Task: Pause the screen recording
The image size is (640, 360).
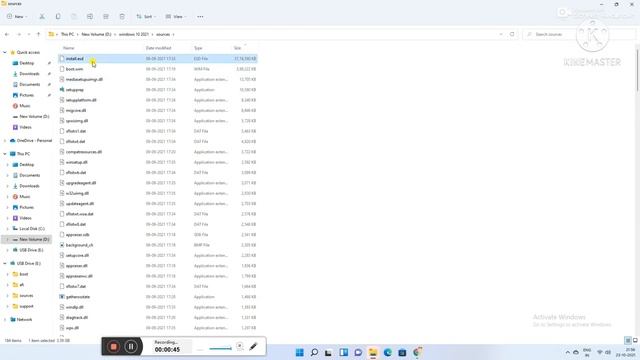Action: pyautogui.click(x=131, y=347)
